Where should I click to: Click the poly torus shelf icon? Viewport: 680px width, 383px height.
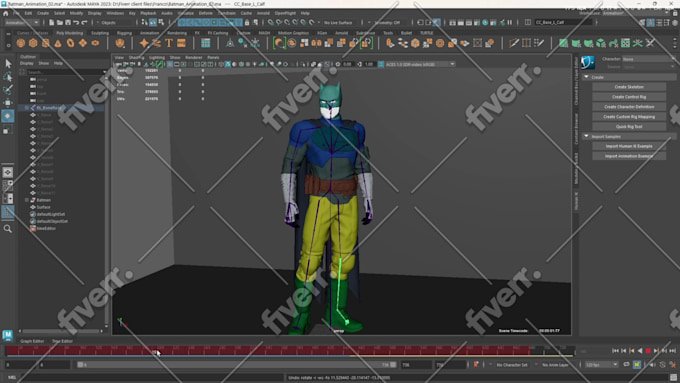(70, 43)
